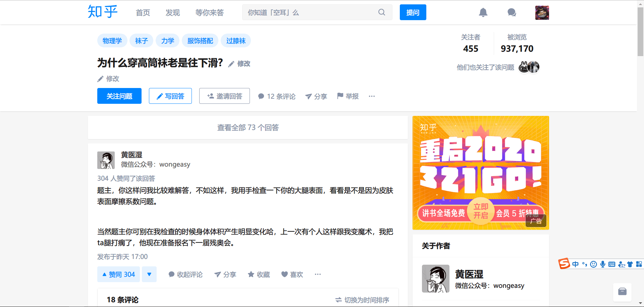Click the Zhihu logo
This screenshot has height=307, width=644.
[103, 12]
